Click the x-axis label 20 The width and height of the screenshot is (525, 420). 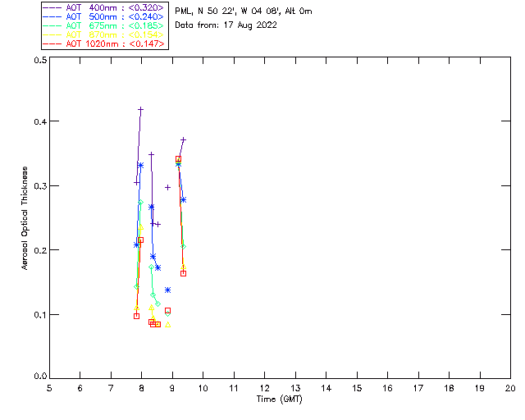pos(510,388)
